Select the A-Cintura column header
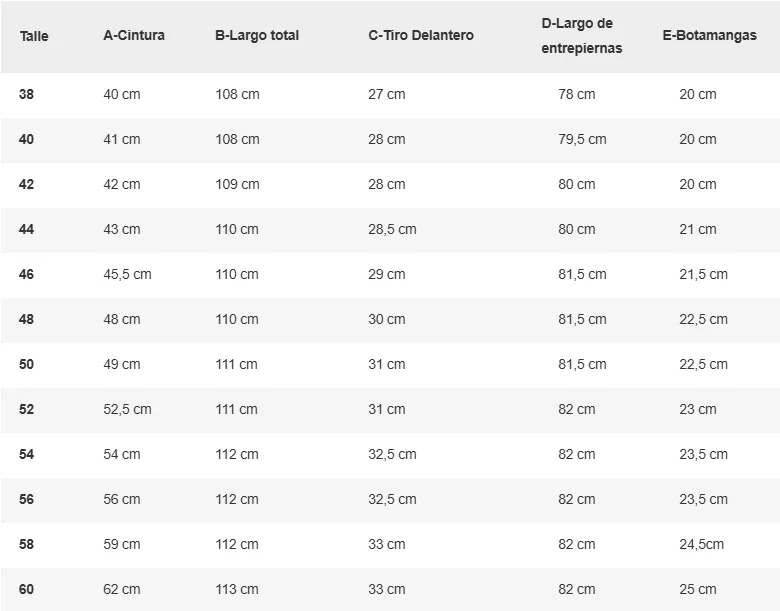Viewport: 780px width, 611px height. (134, 35)
